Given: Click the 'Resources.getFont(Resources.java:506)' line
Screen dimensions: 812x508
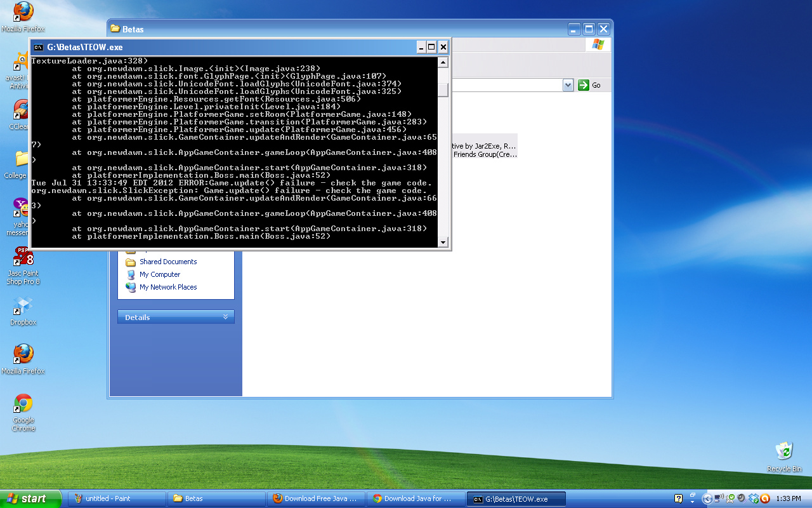Looking at the screenshot, I should 216,99.
